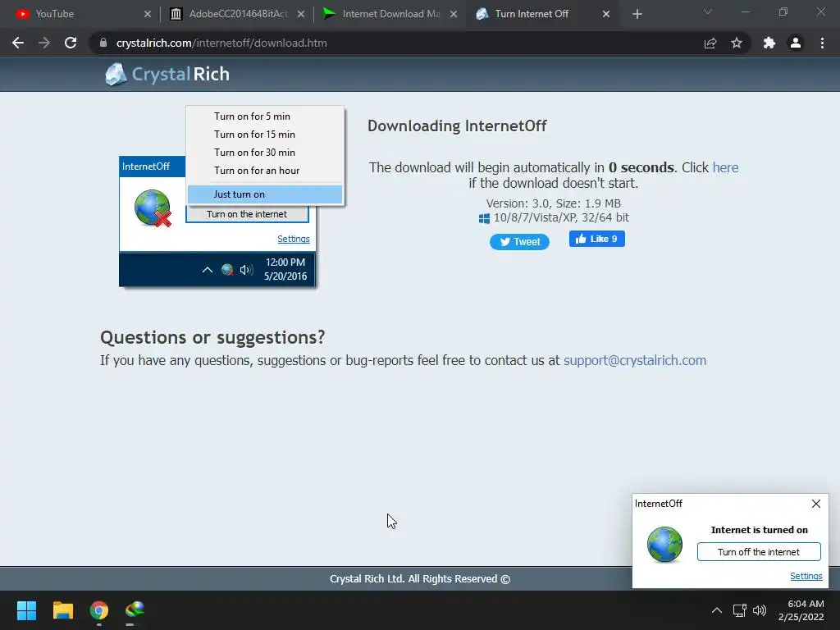Viewport: 840px width, 630px height.
Task: Open the Extensions puzzle icon
Action: [769, 43]
